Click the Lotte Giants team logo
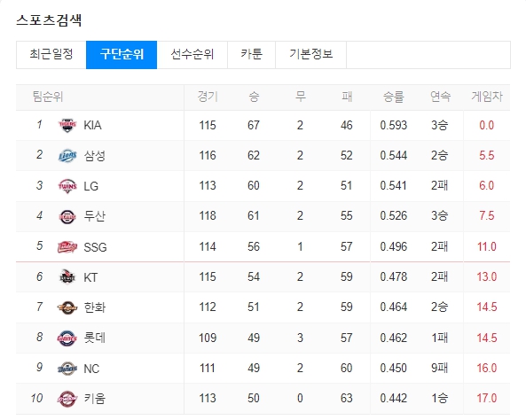The height and width of the screenshot is (420, 526). click(67, 338)
